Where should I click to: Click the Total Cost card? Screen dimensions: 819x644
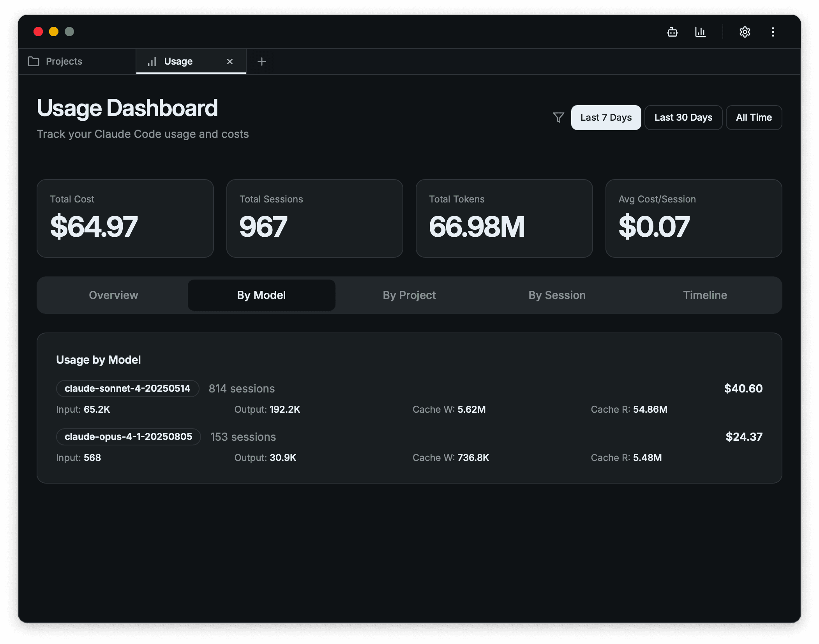(x=125, y=218)
